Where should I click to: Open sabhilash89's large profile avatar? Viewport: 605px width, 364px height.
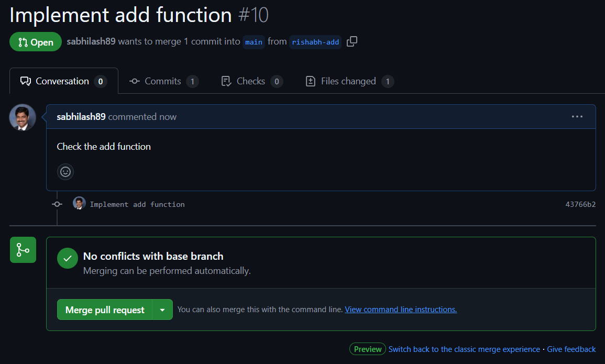tap(23, 117)
